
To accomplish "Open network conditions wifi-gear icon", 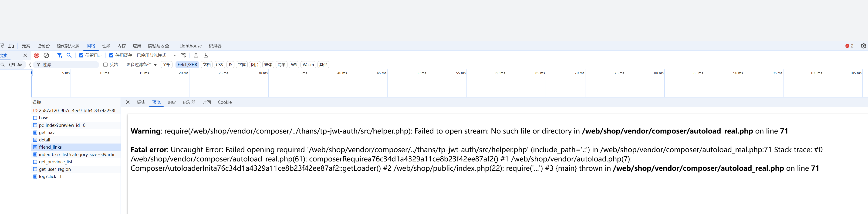I will (x=184, y=55).
